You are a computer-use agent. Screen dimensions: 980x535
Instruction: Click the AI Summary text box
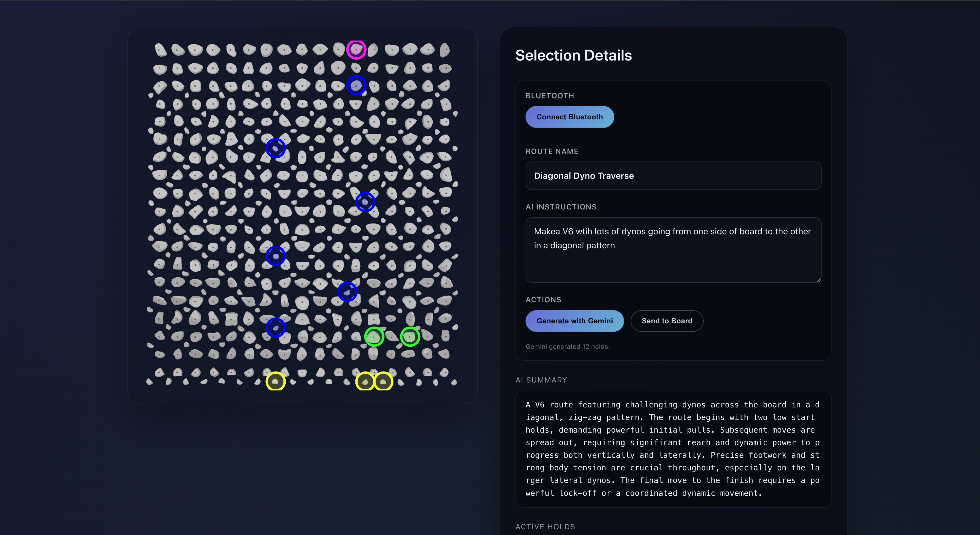pos(673,448)
